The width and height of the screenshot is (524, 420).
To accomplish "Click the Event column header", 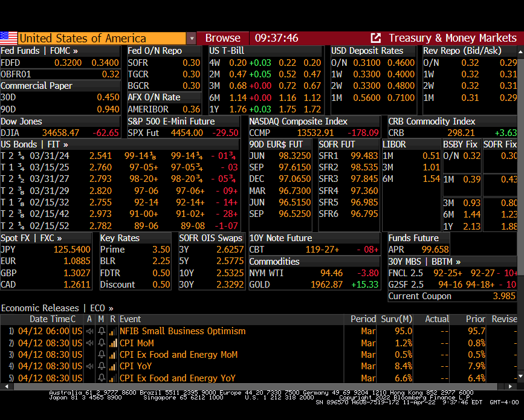I will (x=130, y=319).
